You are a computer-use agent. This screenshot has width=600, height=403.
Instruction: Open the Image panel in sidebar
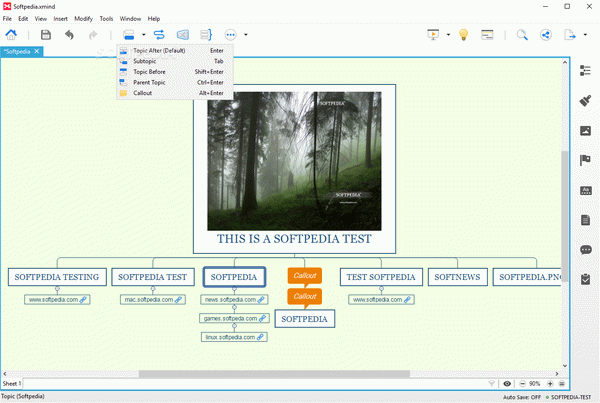[x=585, y=131]
